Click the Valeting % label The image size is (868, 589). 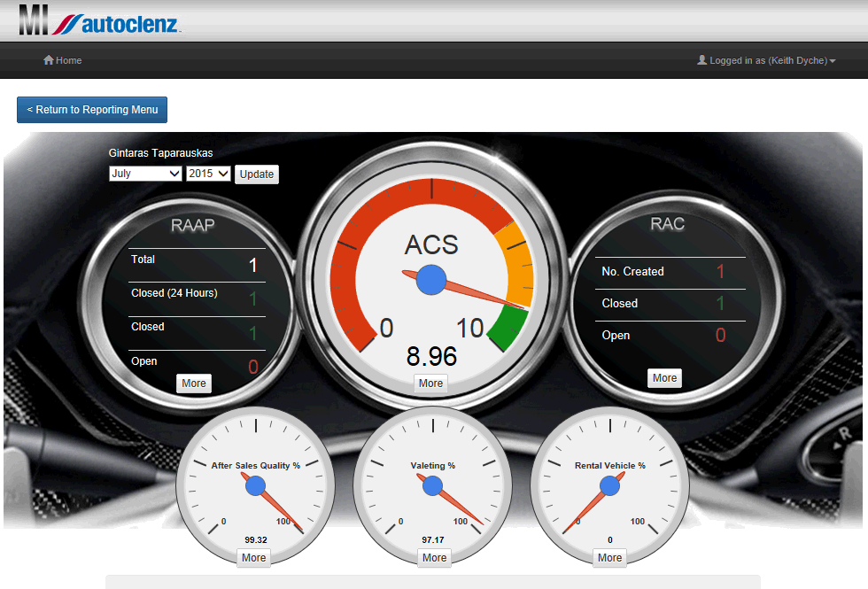click(433, 466)
